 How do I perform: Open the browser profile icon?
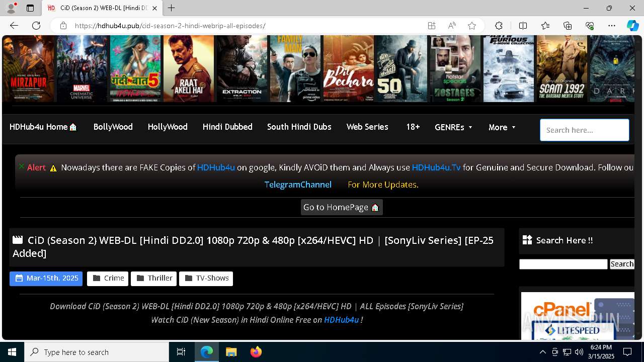(11, 8)
